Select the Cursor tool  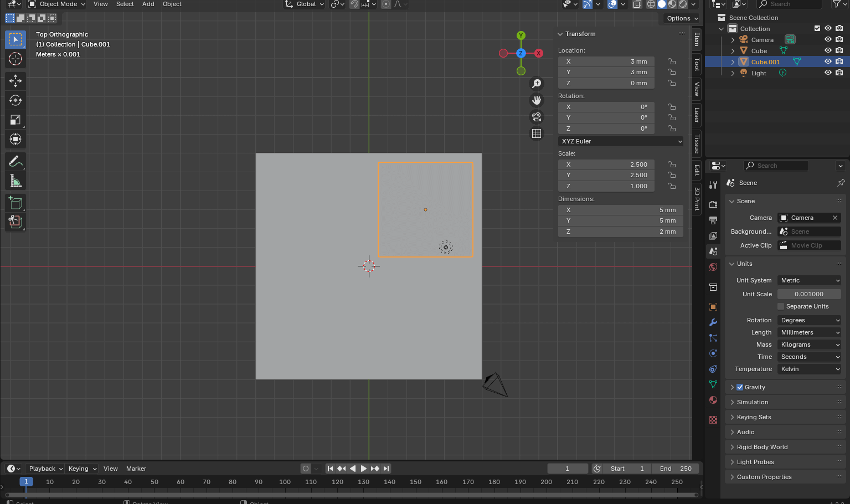16,59
